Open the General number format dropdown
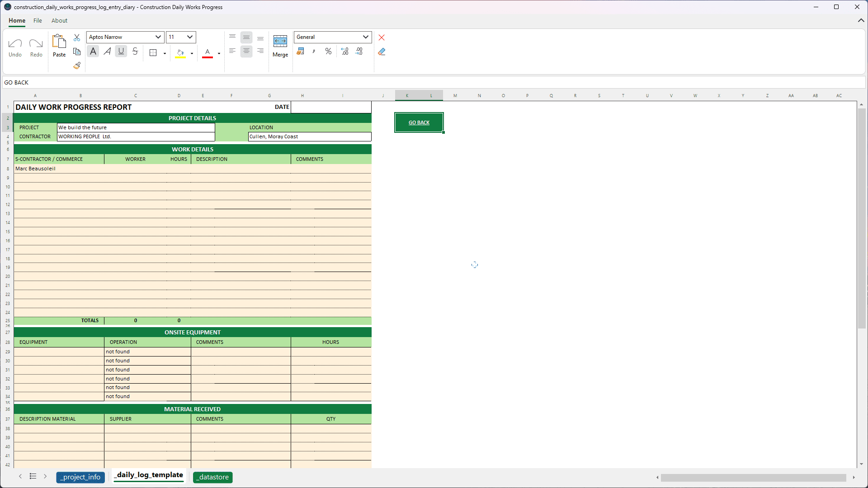The width and height of the screenshot is (868, 488). point(332,37)
